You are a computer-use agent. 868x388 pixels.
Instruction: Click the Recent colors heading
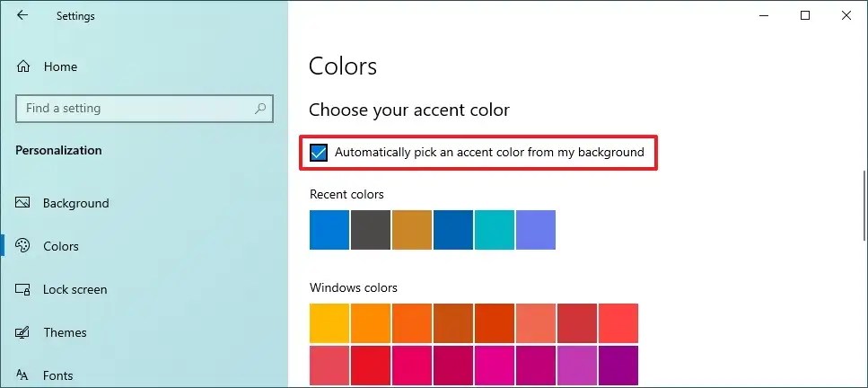[x=346, y=195]
